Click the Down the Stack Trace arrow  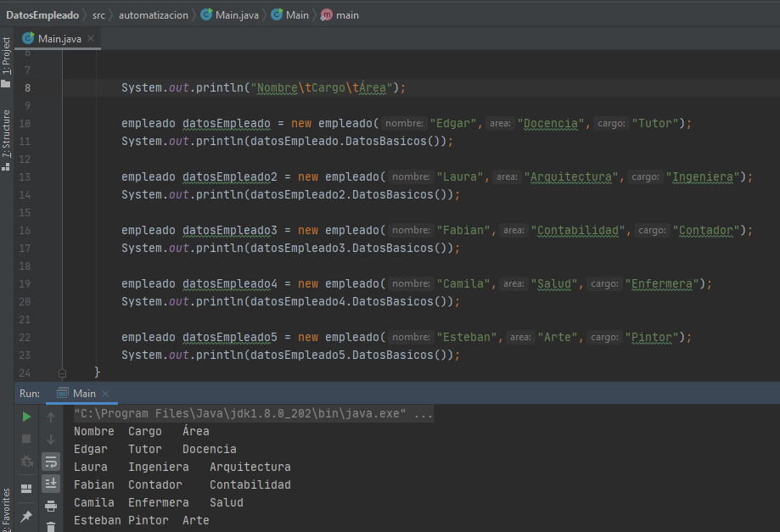pyautogui.click(x=51, y=439)
